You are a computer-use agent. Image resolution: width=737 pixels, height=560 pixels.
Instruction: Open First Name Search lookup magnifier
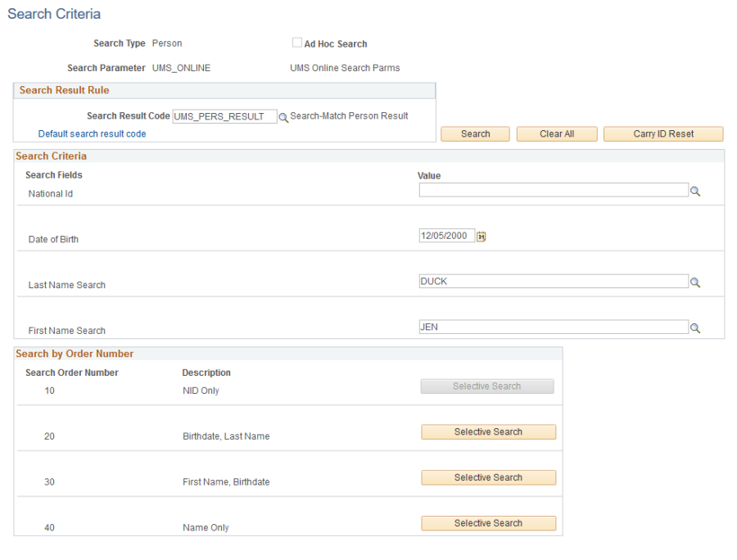pos(695,328)
